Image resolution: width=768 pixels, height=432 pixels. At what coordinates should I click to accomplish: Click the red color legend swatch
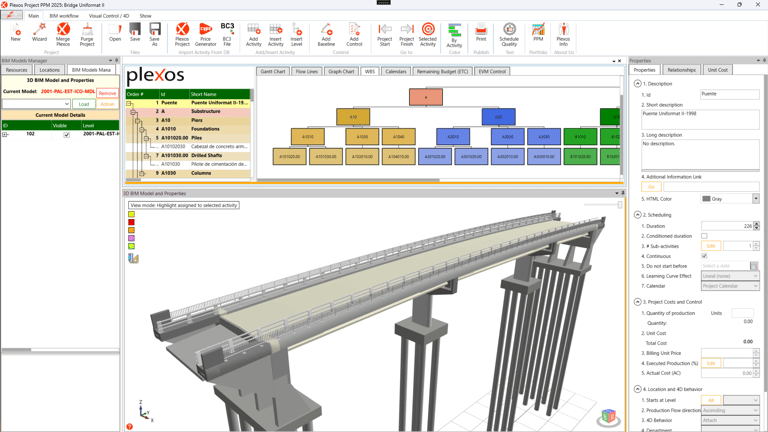coord(131,222)
